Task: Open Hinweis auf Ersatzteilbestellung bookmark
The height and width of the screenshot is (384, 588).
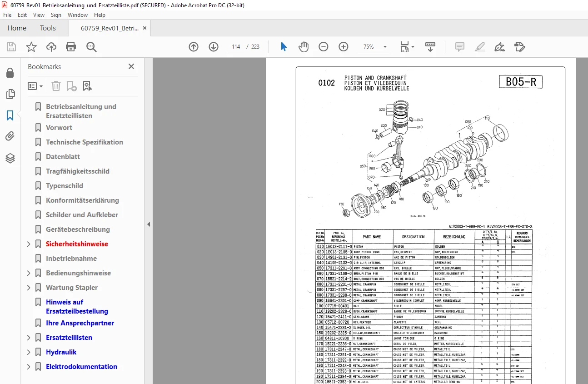Action: pos(77,307)
